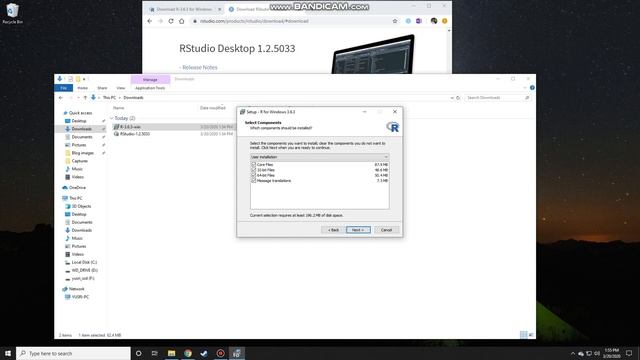Open the Recycle Bin desktop icon
640x360 pixels.
coord(13,13)
